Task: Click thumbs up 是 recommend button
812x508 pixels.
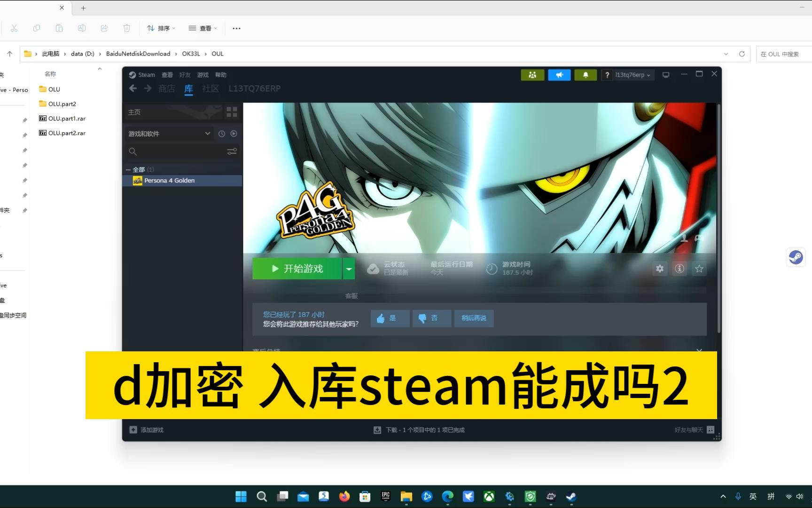Action: [390, 318]
